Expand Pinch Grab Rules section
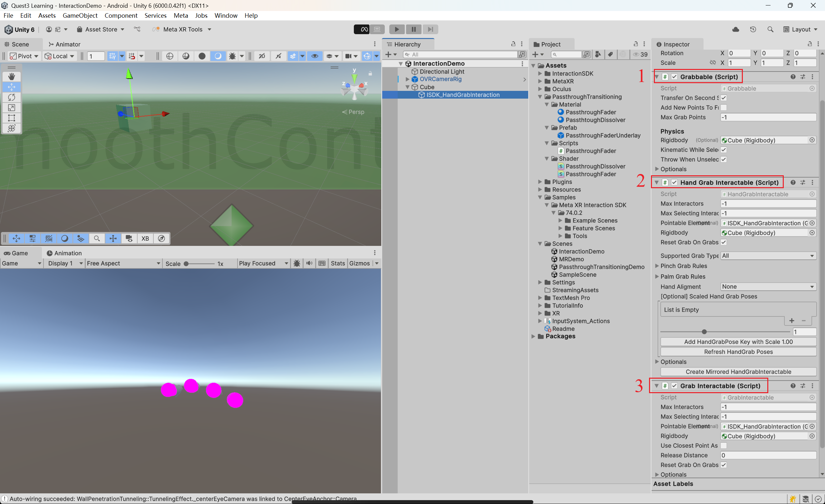 coord(656,266)
